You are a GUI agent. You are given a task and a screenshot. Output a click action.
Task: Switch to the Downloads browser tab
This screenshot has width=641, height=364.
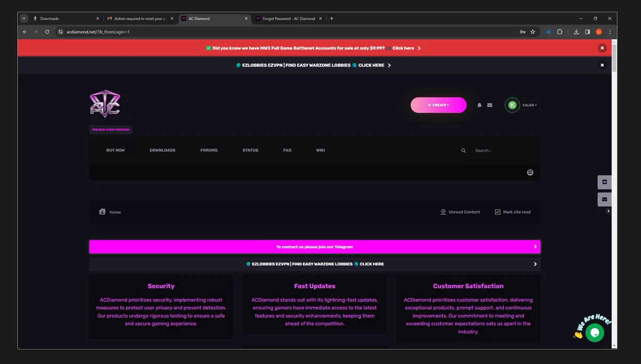(65, 19)
